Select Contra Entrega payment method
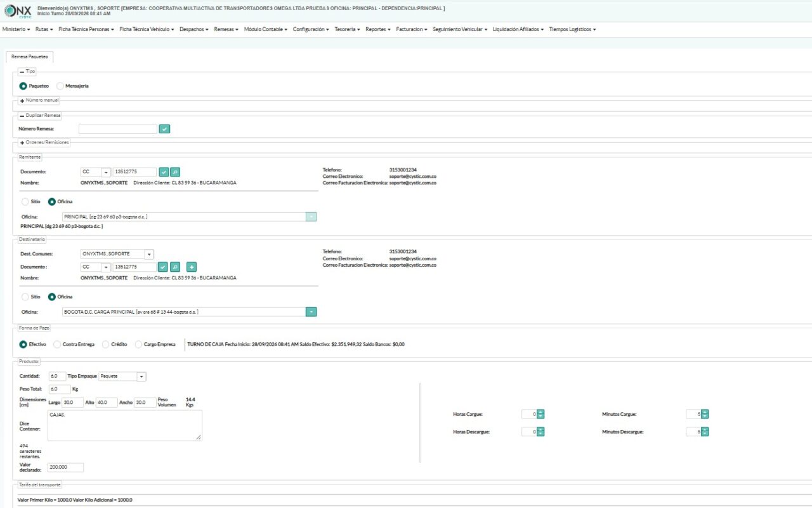This screenshot has width=812, height=508. [x=57, y=344]
